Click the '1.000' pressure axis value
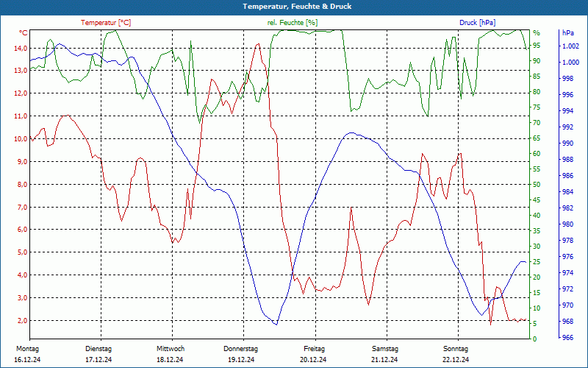Screen dimensions: 588x368 [x=570, y=63]
